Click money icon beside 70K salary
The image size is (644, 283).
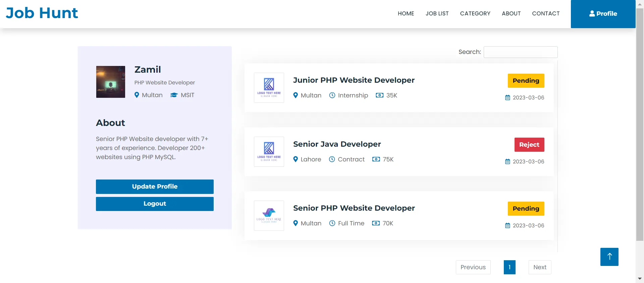376,223
